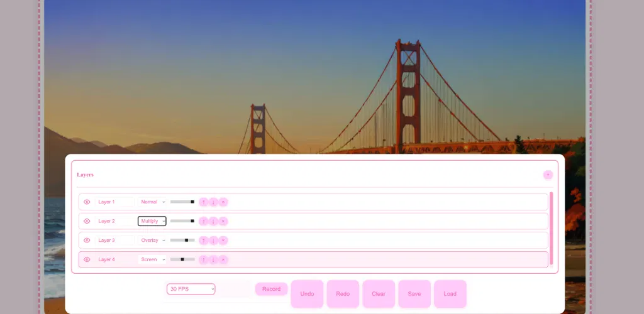
Task: Clear the canvas
Action: tap(379, 294)
